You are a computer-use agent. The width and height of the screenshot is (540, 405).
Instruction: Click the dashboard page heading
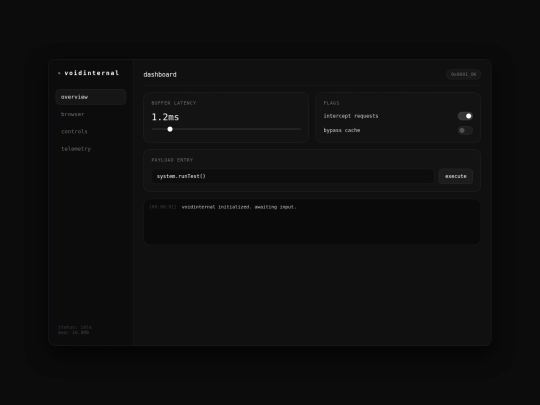point(160,74)
